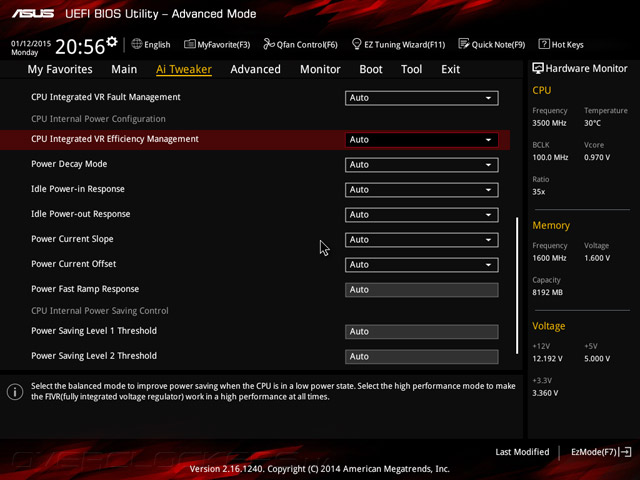
Task: Click the ASUS logo
Action: click(x=33, y=13)
